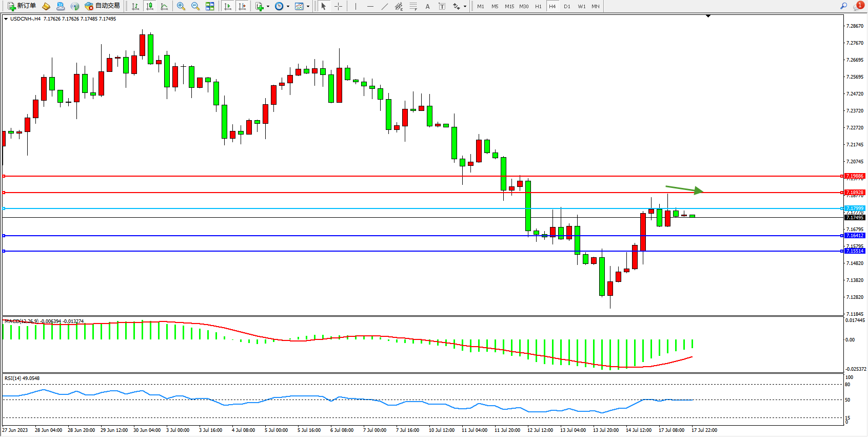The width and height of the screenshot is (868, 437).
Task: Select the crosshair tool
Action: [339, 6]
